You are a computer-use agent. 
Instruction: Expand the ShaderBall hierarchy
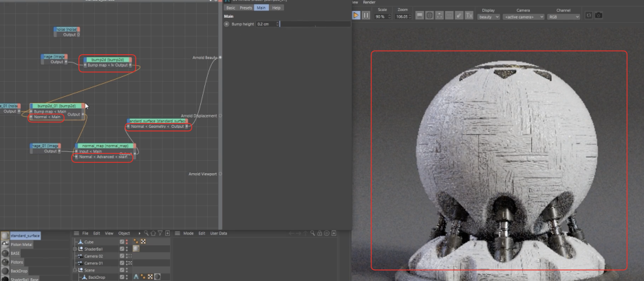point(75,249)
